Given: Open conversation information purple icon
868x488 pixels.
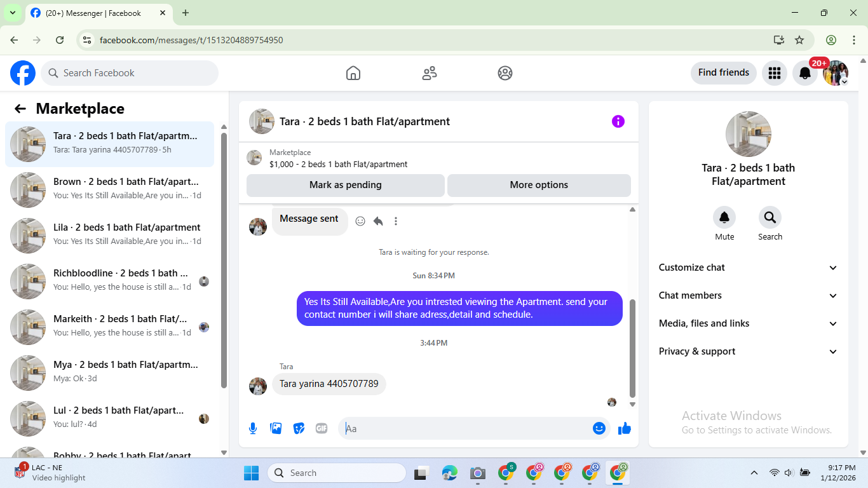Looking at the screenshot, I should point(618,121).
